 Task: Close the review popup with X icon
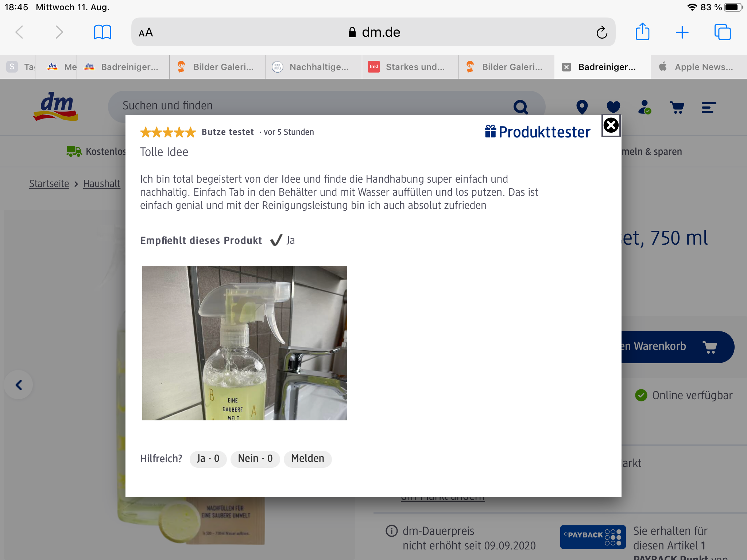[611, 125]
